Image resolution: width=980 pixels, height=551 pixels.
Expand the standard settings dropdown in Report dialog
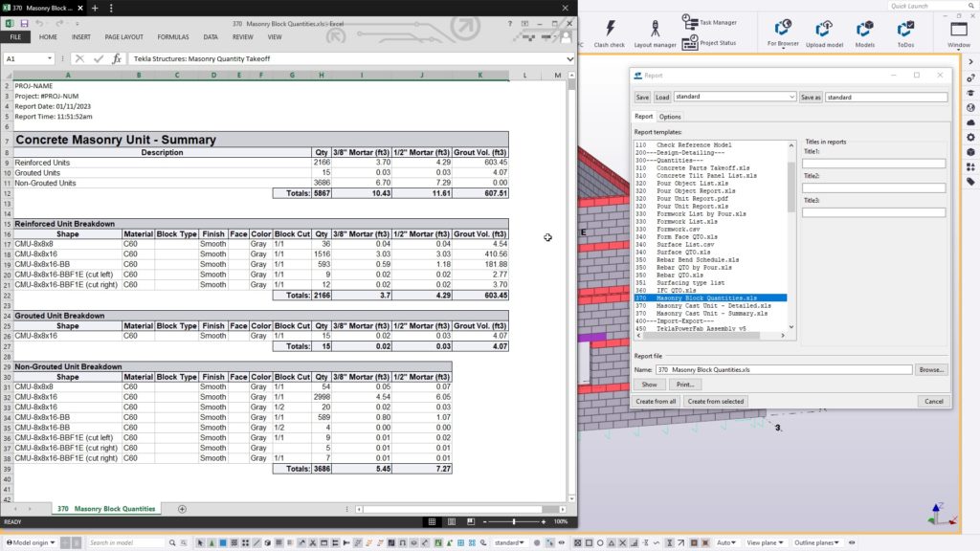(x=791, y=97)
